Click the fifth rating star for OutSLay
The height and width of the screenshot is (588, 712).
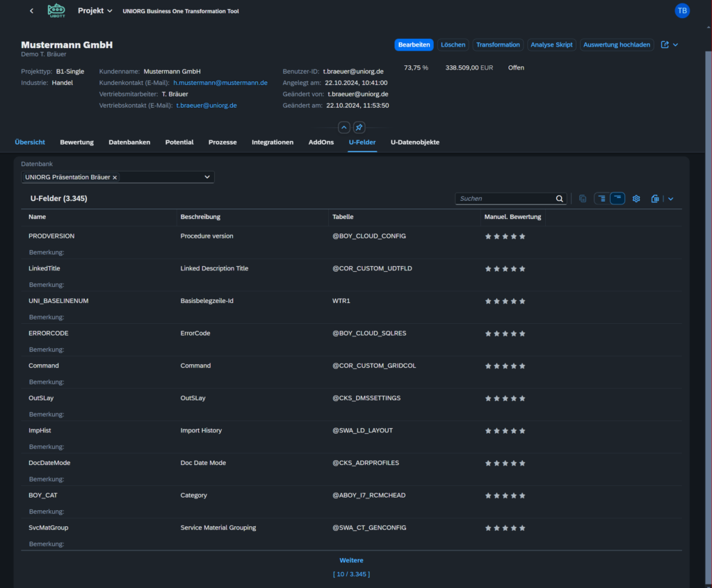point(522,399)
